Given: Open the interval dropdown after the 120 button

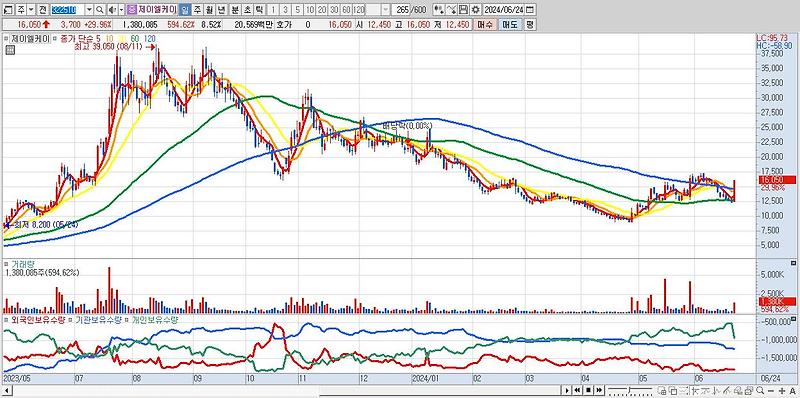Looking at the screenshot, I should point(385,10).
